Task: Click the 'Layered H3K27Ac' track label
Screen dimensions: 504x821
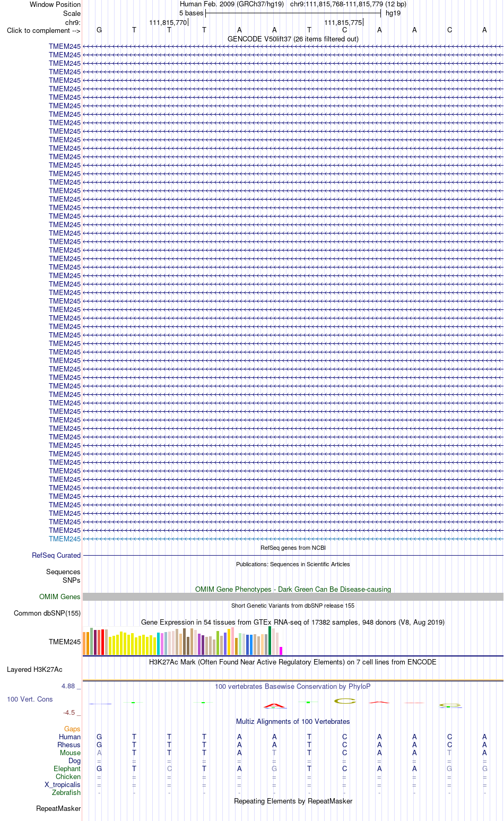Action: click(34, 669)
